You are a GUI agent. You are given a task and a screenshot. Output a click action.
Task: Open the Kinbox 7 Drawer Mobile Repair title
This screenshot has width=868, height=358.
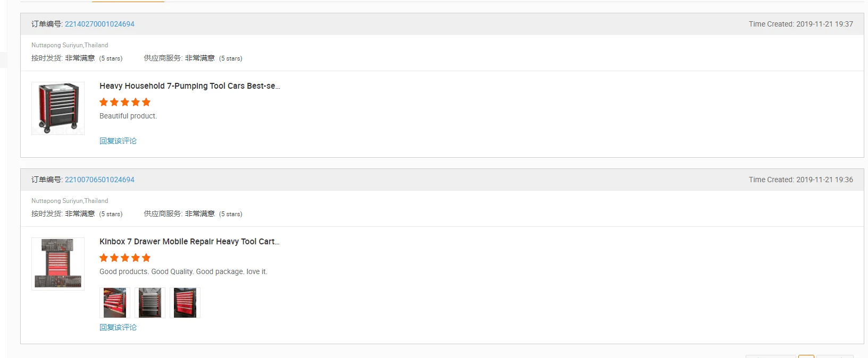pyautogui.click(x=189, y=242)
